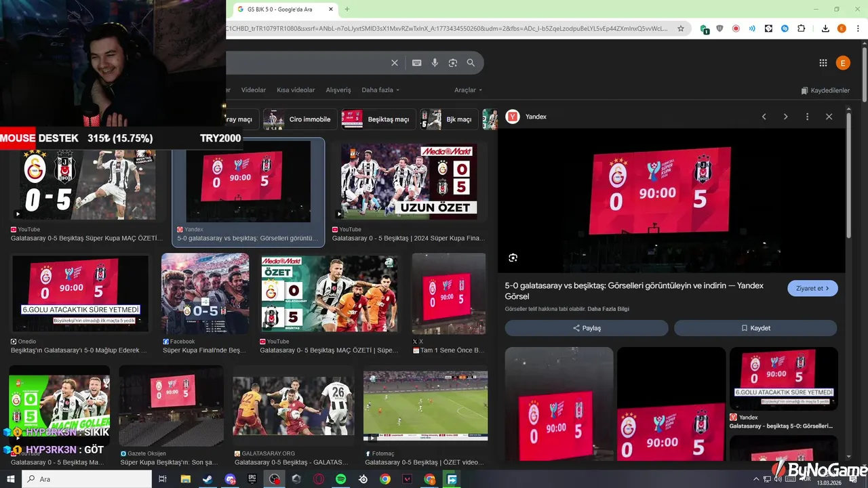This screenshot has height=488, width=868.
Task: Open the Fotomaç pitch view thumbnail
Action: [425, 405]
